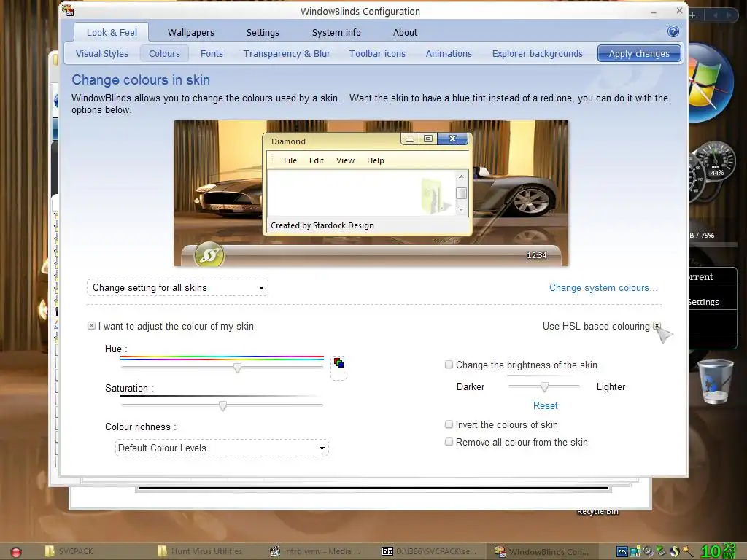Toggle 'Use HSL based colouring' checkbox

657,326
